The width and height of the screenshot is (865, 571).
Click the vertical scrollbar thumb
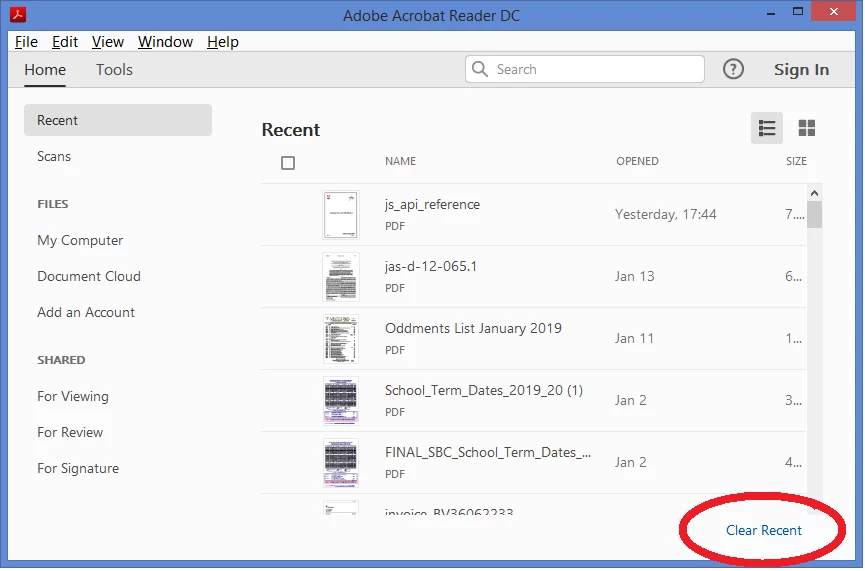point(814,215)
